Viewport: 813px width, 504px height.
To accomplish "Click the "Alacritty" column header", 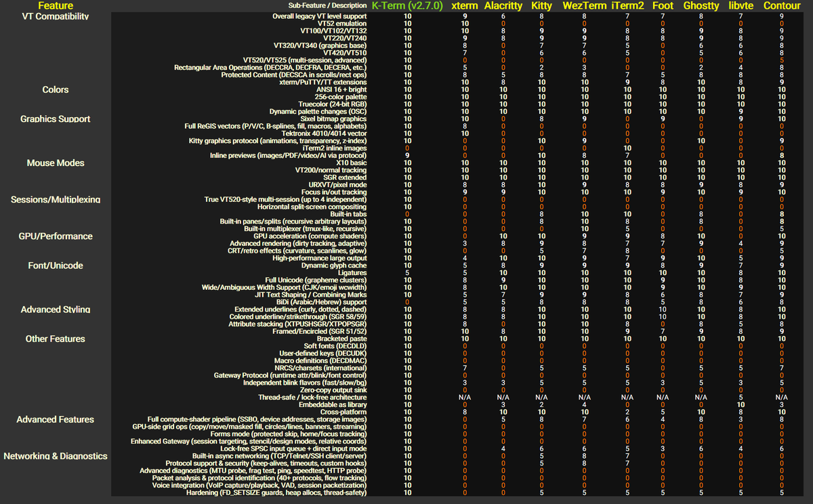I will [503, 5].
